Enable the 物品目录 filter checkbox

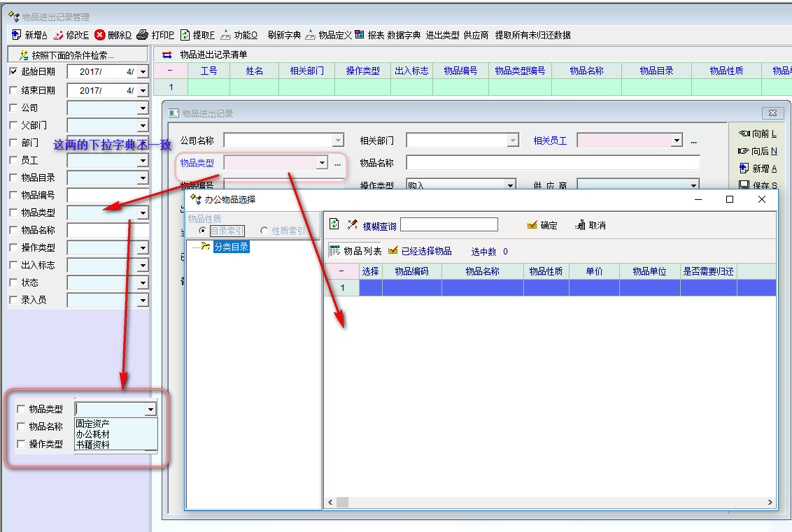coord(13,178)
